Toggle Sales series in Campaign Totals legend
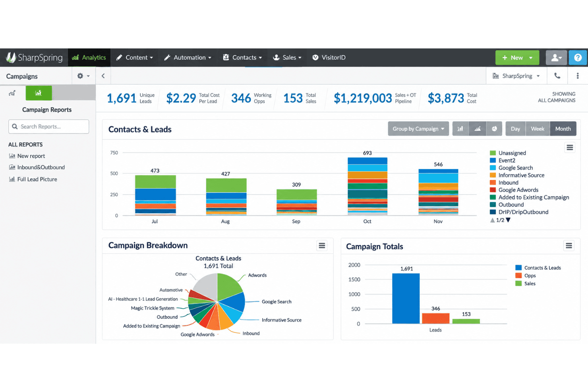The height and width of the screenshot is (392, 588). [x=526, y=284]
